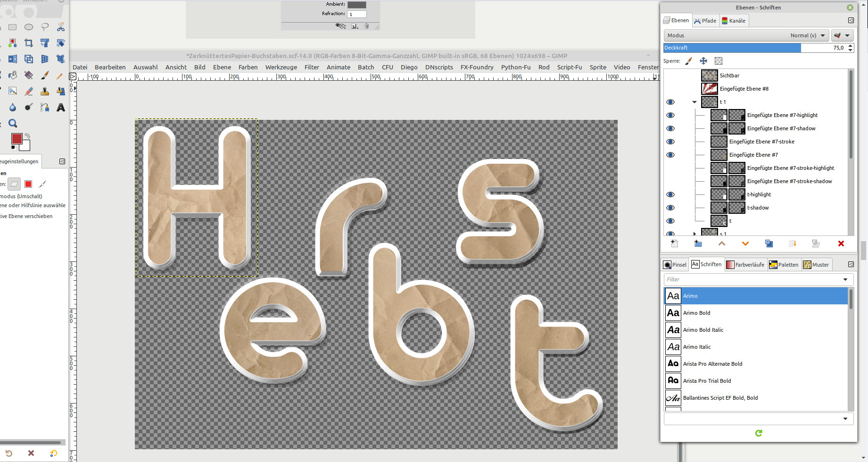Switch to the Pfade tab
Viewport: 868px width, 462px height.
(705, 20)
